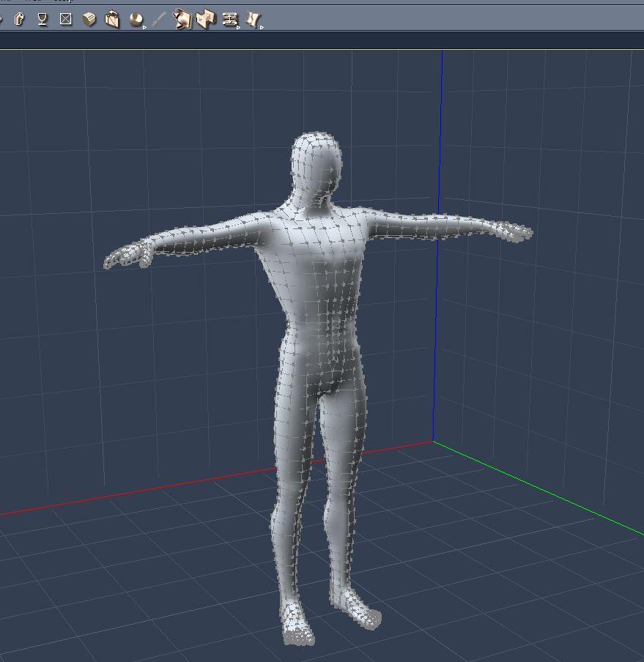Select the extruded block shape tool icon
This screenshot has height=662, width=644.
206,19
